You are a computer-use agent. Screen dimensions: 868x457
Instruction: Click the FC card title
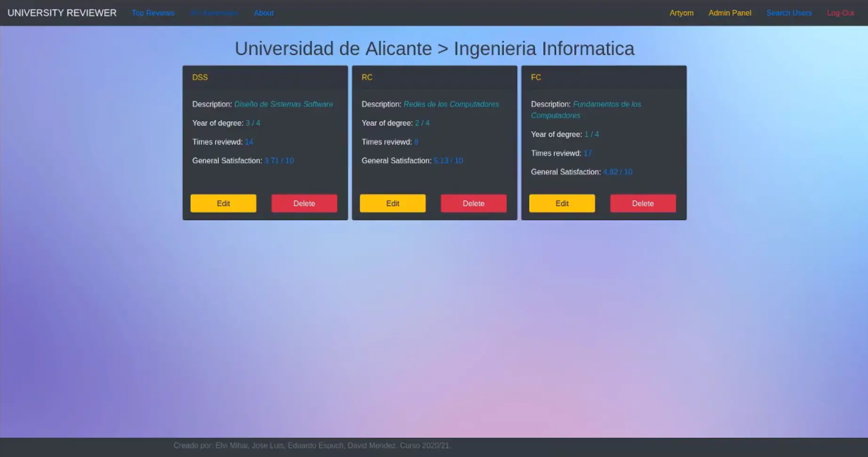pyautogui.click(x=536, y=77)
